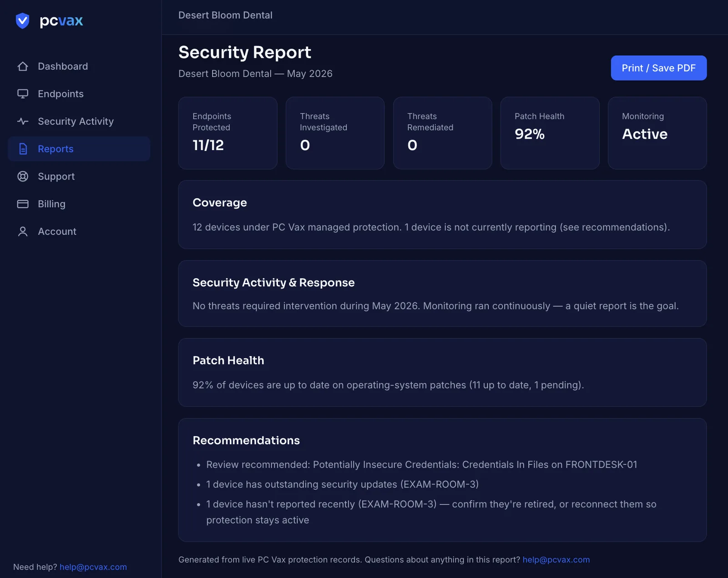Go to Endpoints in the sidebar

pos(79,94)
